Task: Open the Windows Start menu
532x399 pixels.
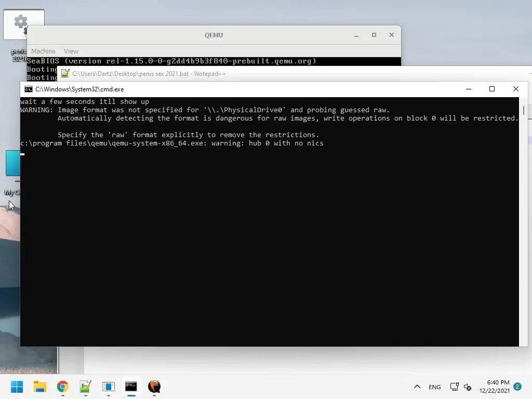Action: (17, 387)
